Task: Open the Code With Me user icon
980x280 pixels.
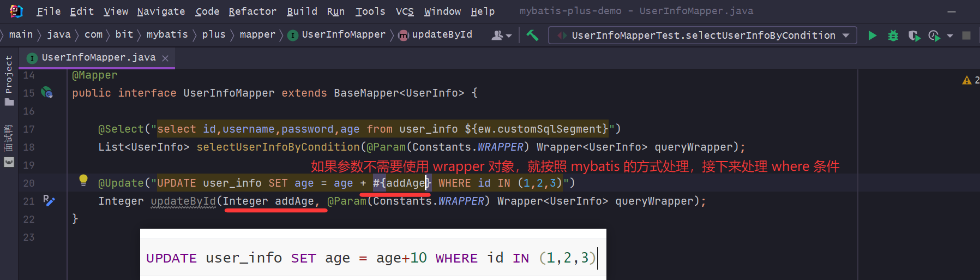Action: (501, 35)
